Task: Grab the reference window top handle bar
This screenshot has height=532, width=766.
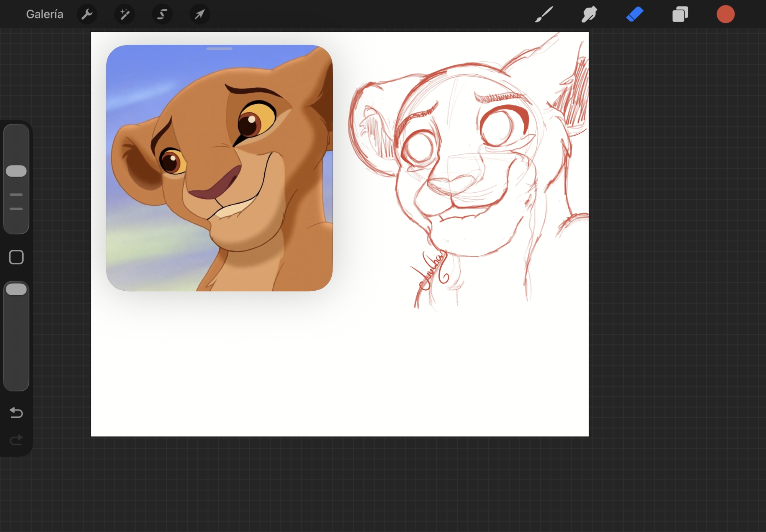Action: (219, 49)
